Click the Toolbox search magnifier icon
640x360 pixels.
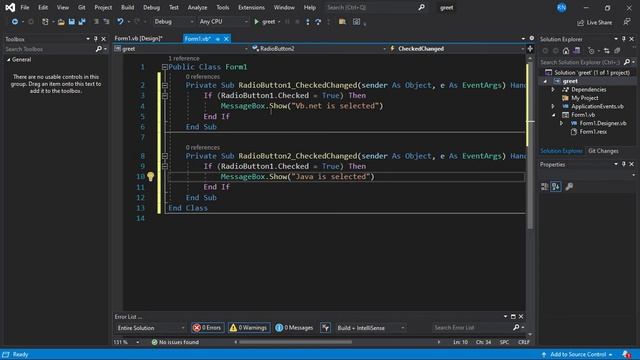98,49
